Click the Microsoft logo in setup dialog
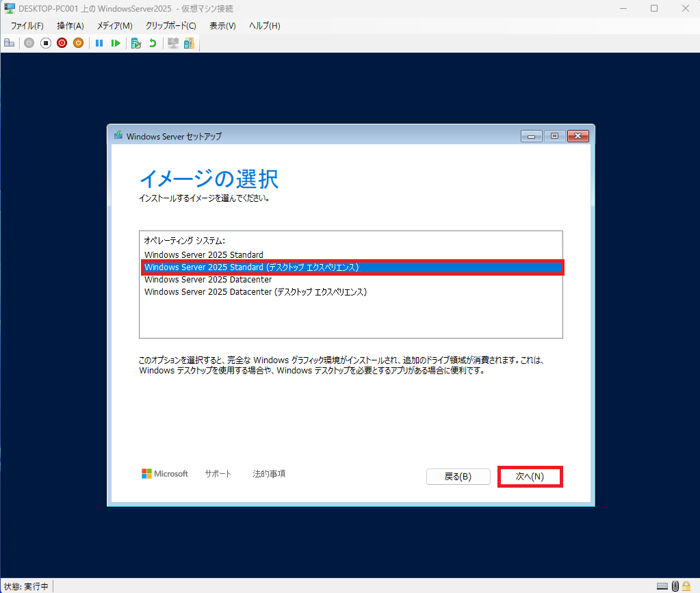This screenshot has width=700, height=593. tap(165, 474)
